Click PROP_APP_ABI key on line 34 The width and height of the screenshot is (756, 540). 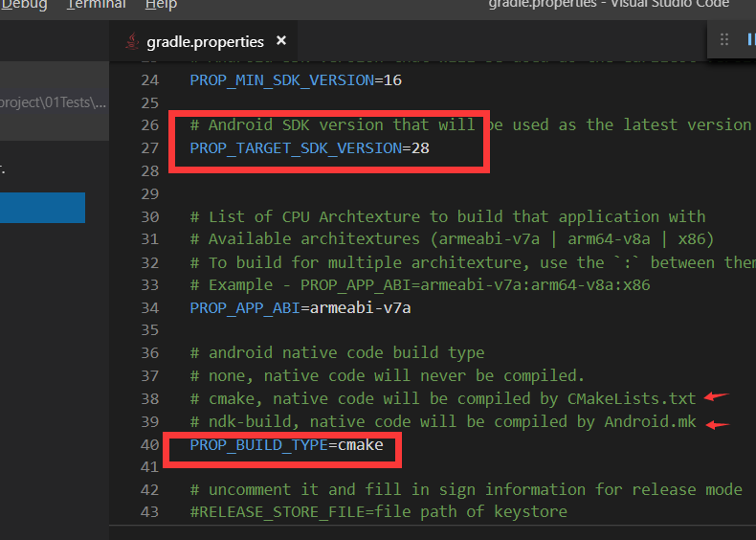pyautogui.click(x=245, y=308)
